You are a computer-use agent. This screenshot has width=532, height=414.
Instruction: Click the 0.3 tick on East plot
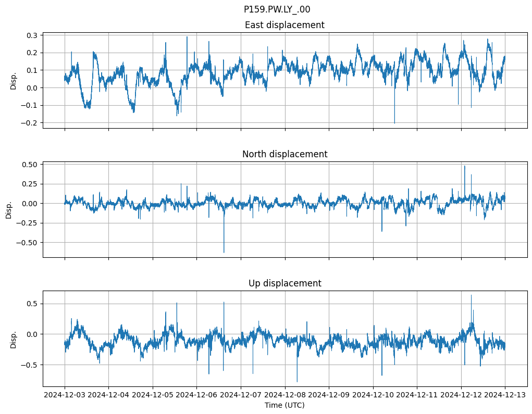tap(31, 35)
